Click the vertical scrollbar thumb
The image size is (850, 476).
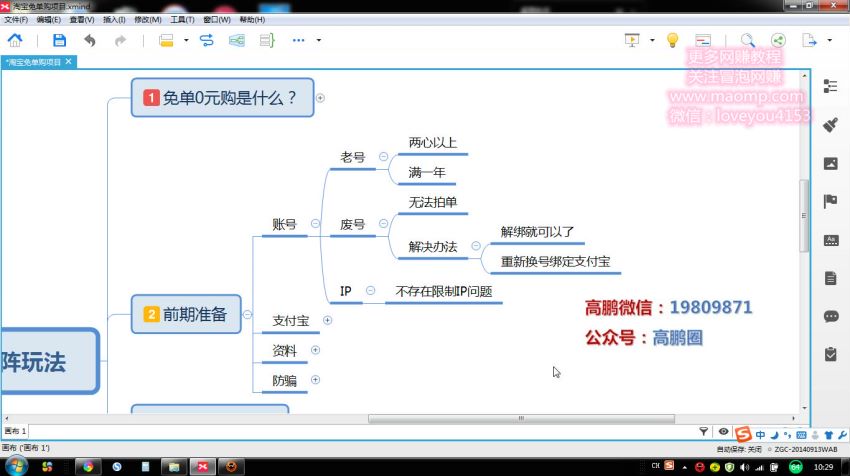tap(804, 215)
